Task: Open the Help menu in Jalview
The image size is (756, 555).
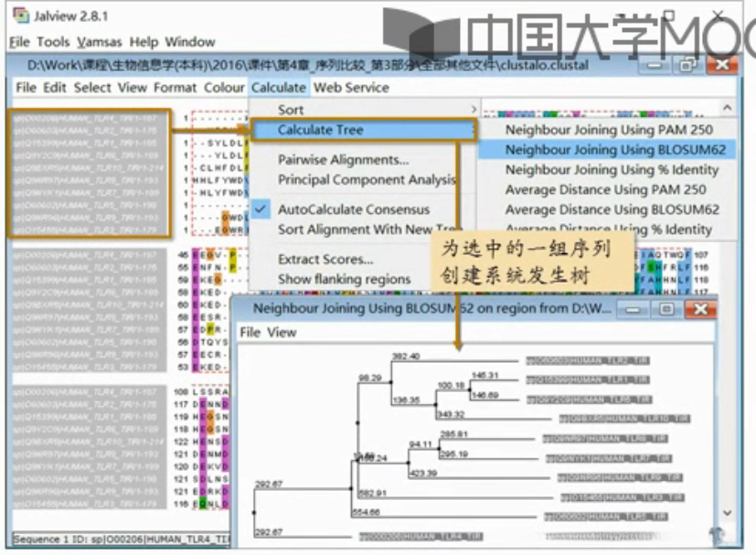Action: point(144,42)
